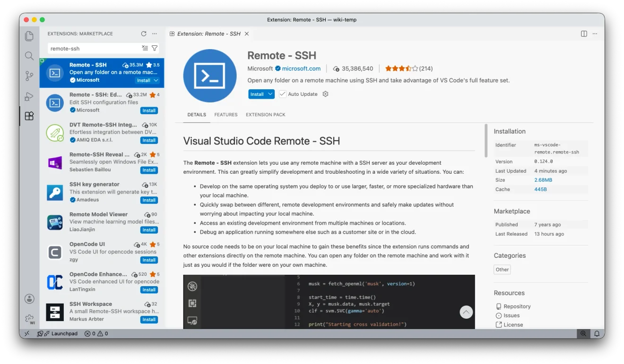Click the large Remote - SSH extension logo
The width and height of the screenshot is (624, 364).
(210, 76)
